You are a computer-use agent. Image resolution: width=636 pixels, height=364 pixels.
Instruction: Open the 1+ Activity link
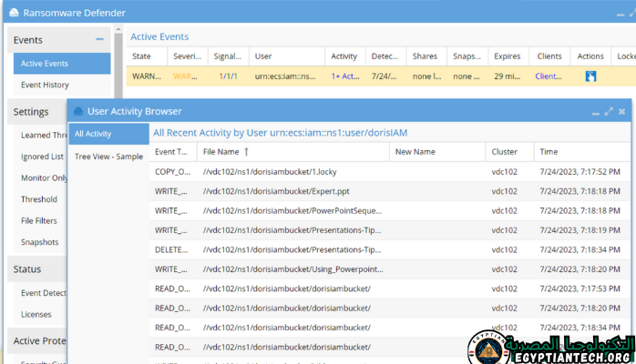pyautogui.click(x=344, y=76)
